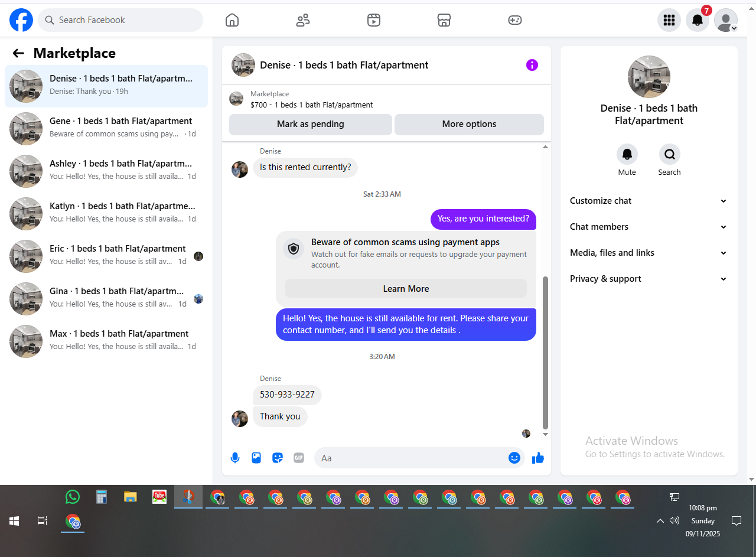756x557 pixels.
Task: Open File Explorer from the taskbar
Action: (131, 497)
